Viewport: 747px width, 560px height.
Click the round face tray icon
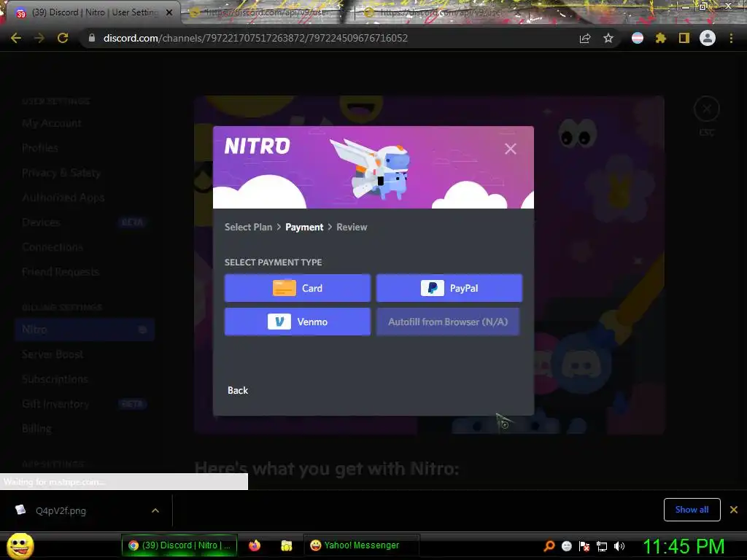[x=566, y=546]
